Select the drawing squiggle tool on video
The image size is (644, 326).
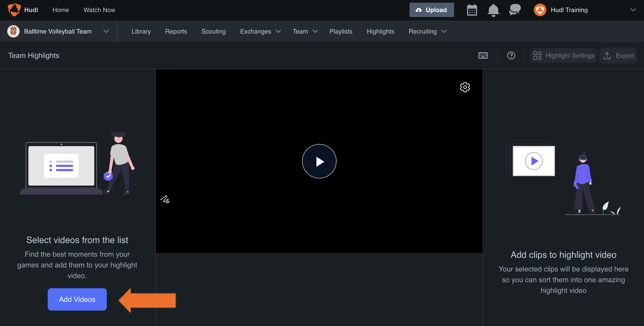point(165,199)
